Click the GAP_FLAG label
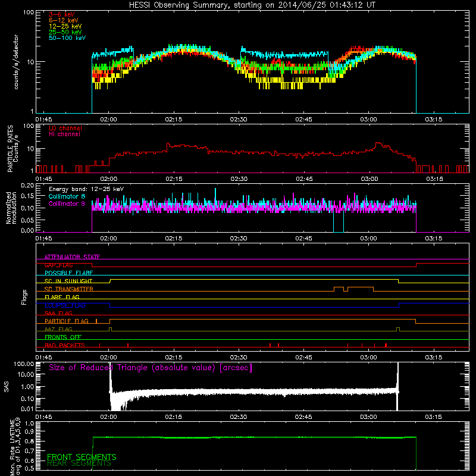 point(58,265)
